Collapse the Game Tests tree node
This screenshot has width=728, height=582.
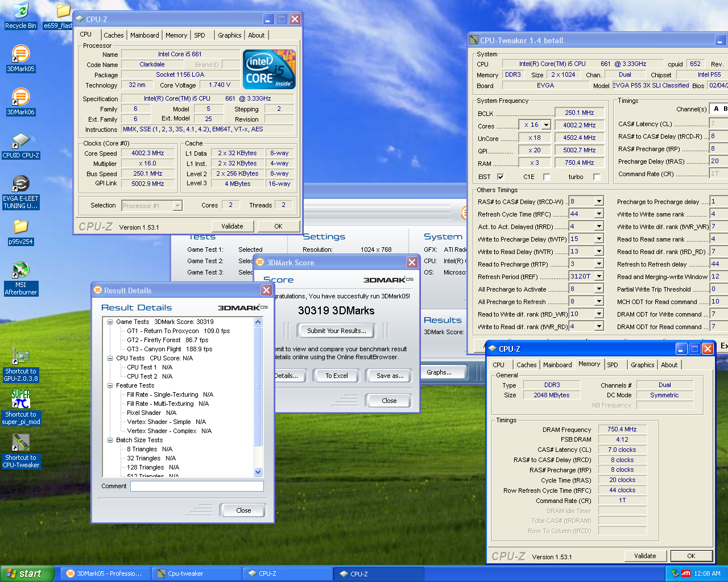point(110,322)
